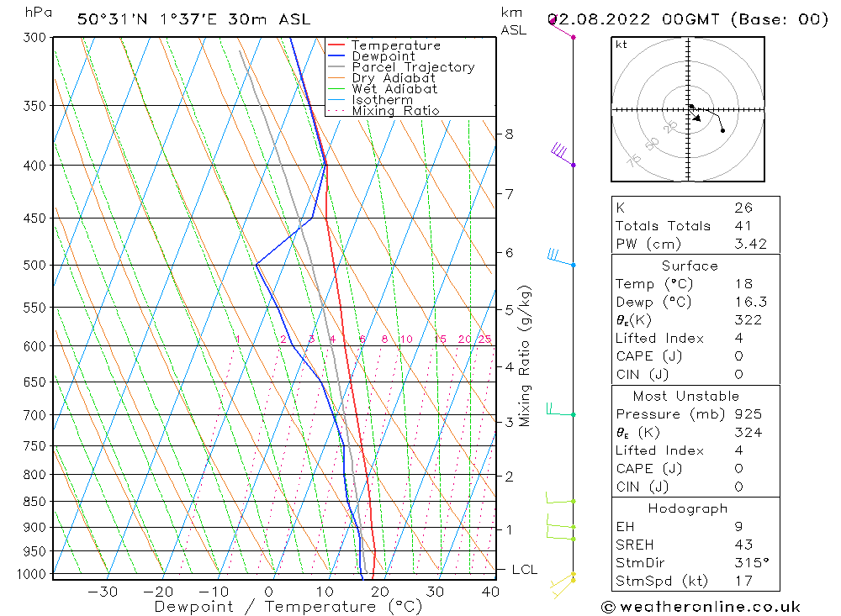The image size is (841, 616).
Task: Click the SREH value '43'
Action: 744,545
